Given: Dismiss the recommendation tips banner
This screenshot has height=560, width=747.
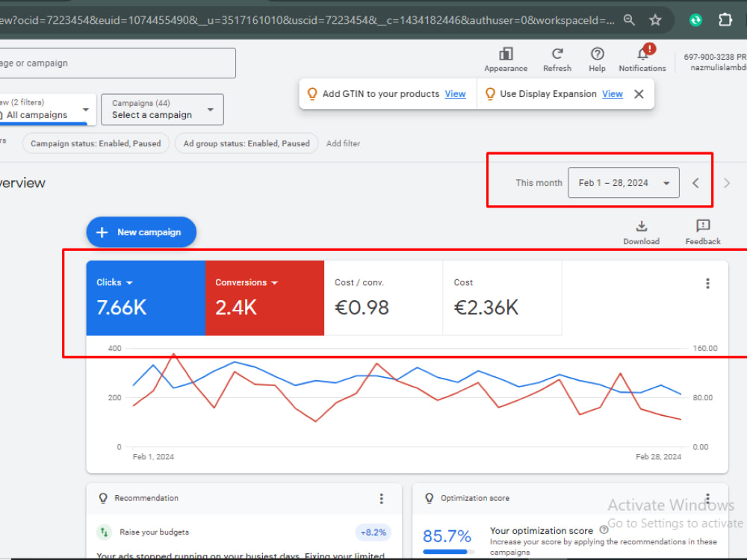Looking at the screenshot, I should tap(639, 94).
